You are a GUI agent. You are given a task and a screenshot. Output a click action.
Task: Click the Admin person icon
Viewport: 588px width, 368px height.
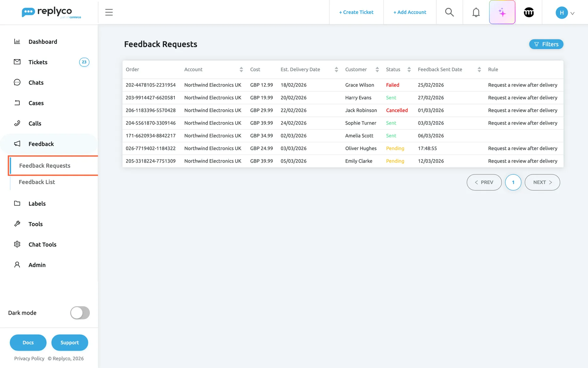[x=17, y=265]
